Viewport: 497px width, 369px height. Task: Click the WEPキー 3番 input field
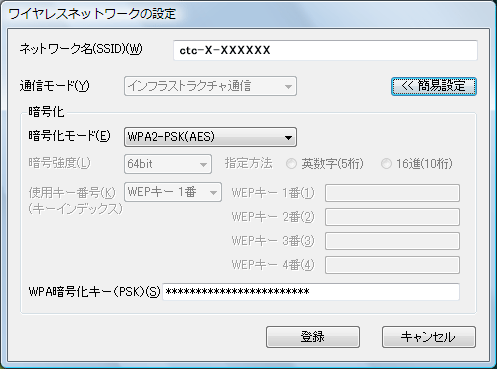392,241
